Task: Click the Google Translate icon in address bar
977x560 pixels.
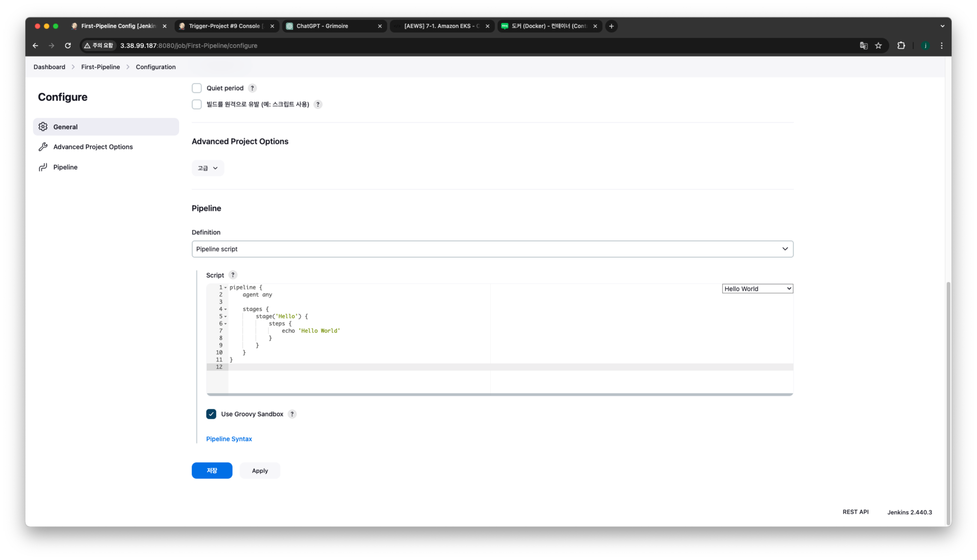Action: [x=864, y=45]
